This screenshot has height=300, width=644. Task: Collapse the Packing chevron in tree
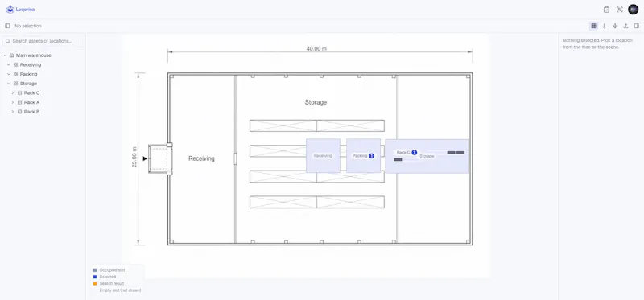pos(9,74)
